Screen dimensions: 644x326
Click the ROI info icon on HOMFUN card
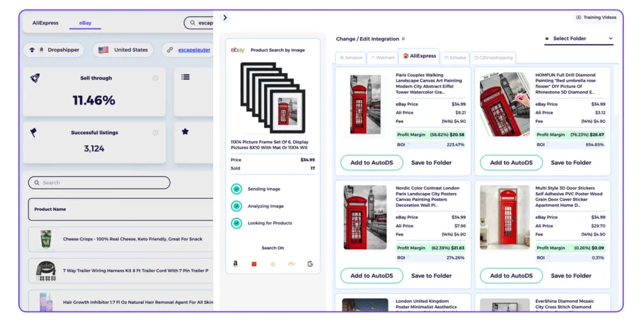pos(548,144)
